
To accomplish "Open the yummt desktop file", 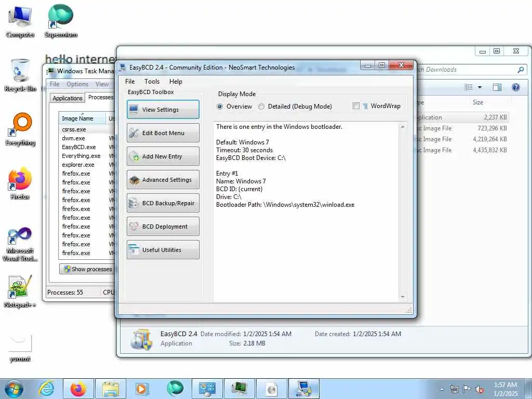I will click(x=20, y=348).
